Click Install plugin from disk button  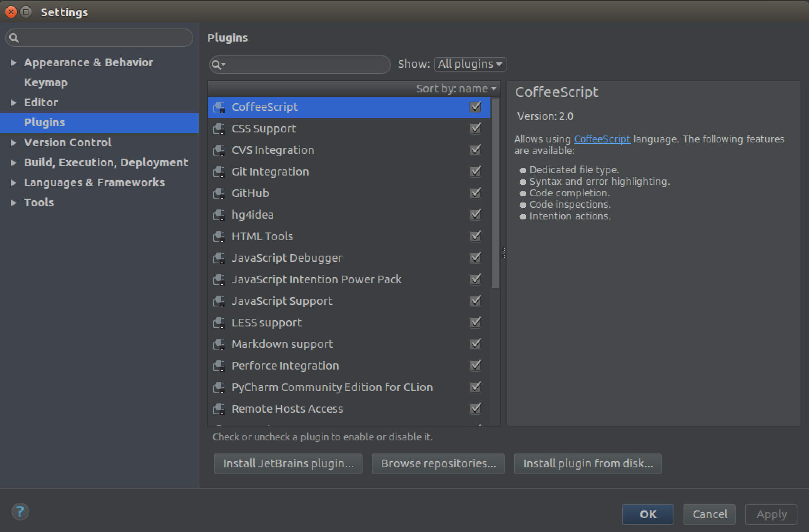pyautogui.click(x=588, y=463)
